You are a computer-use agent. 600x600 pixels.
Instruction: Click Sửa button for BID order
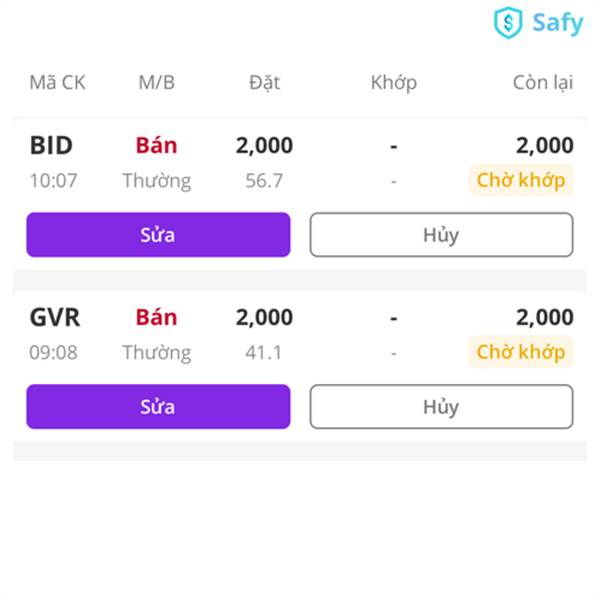coord(158,235)
